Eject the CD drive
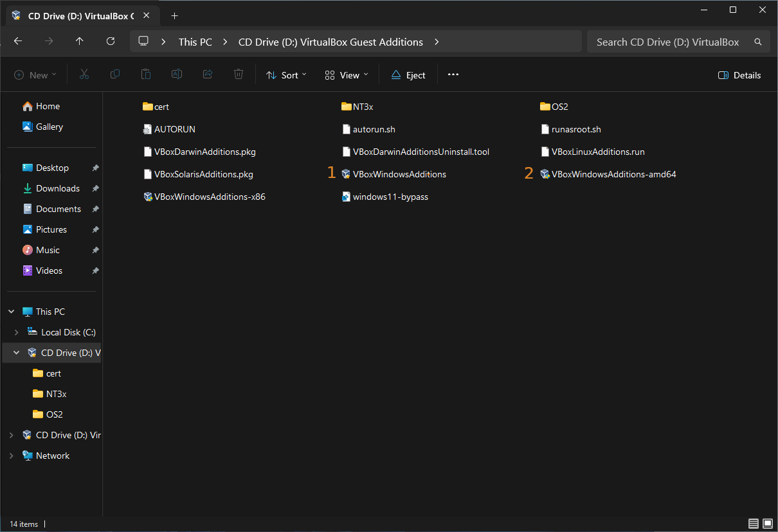Screen dimensions: 778x532 (408, 75)
